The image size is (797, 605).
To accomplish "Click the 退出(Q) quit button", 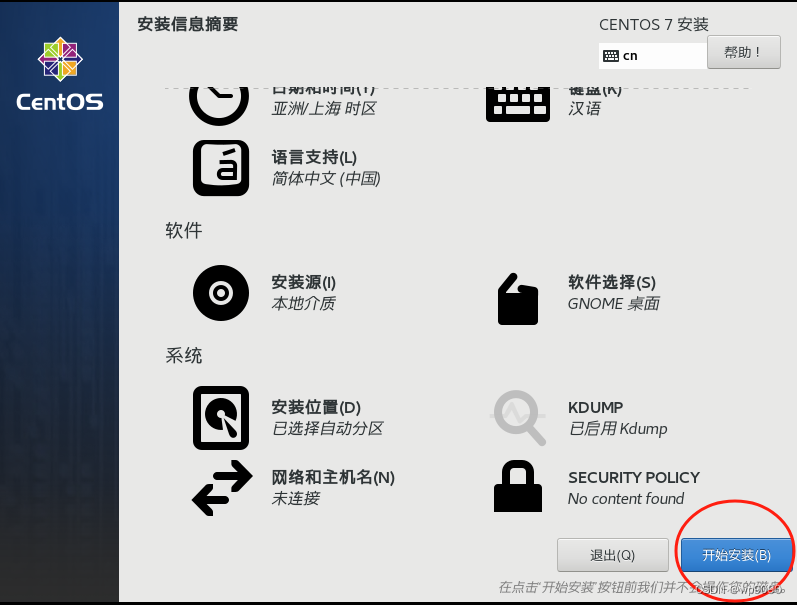I will pos(612,555).
